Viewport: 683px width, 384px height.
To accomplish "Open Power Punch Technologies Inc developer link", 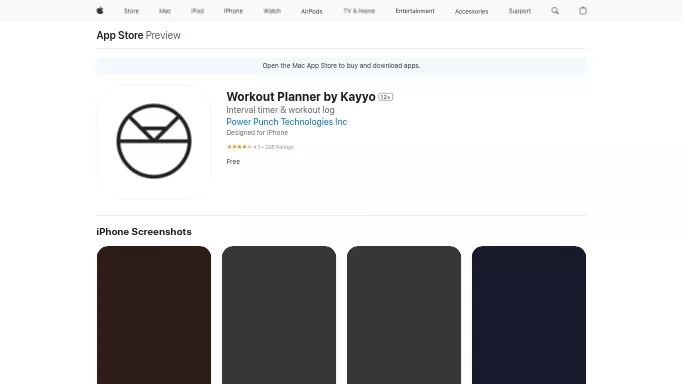I will (287, 122).
